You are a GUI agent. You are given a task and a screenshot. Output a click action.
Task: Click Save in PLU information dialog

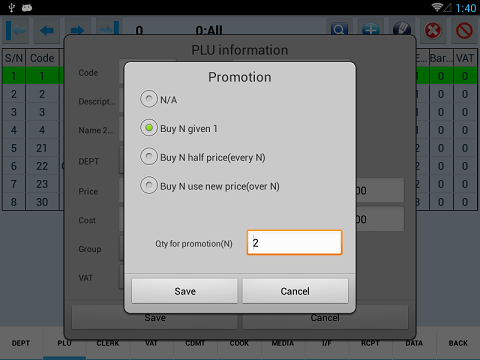[155, 318]
